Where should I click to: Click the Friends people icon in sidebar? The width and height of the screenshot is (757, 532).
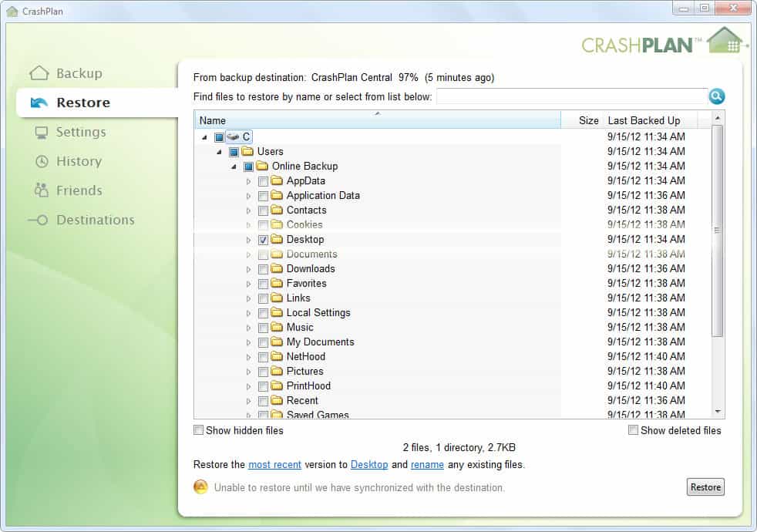pos(42,190)
